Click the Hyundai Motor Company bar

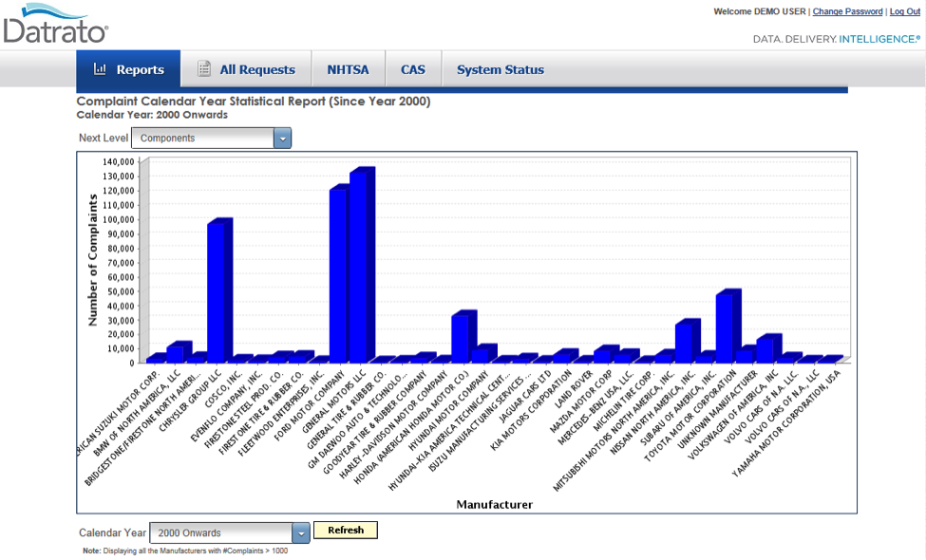pos(483,353)
